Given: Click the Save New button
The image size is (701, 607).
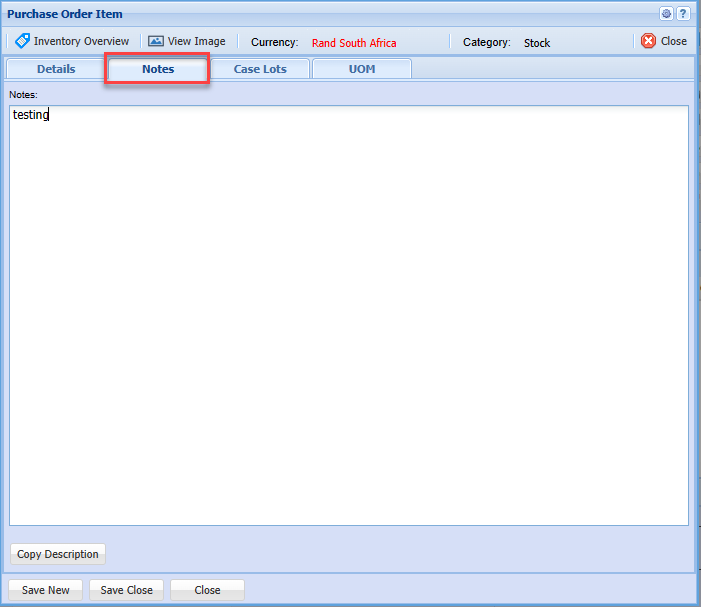Looking at the screenshot, I should tap(46, 590).
